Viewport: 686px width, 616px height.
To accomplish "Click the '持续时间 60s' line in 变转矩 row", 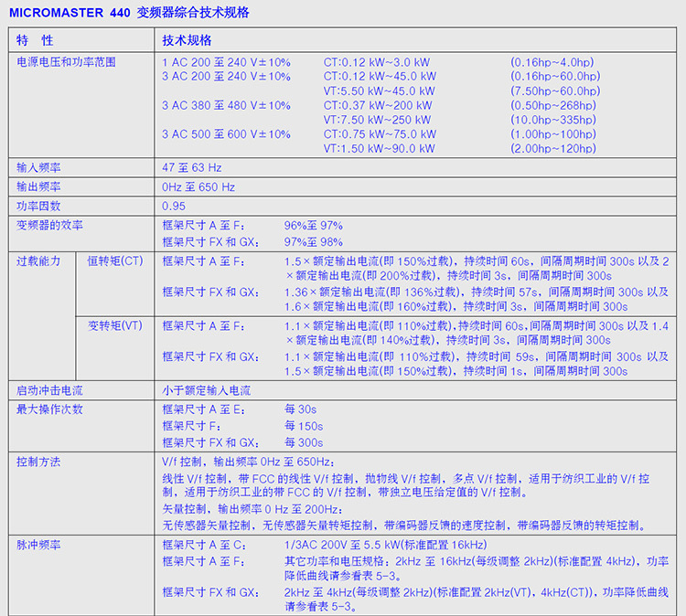I will click(x=477, y=326).
